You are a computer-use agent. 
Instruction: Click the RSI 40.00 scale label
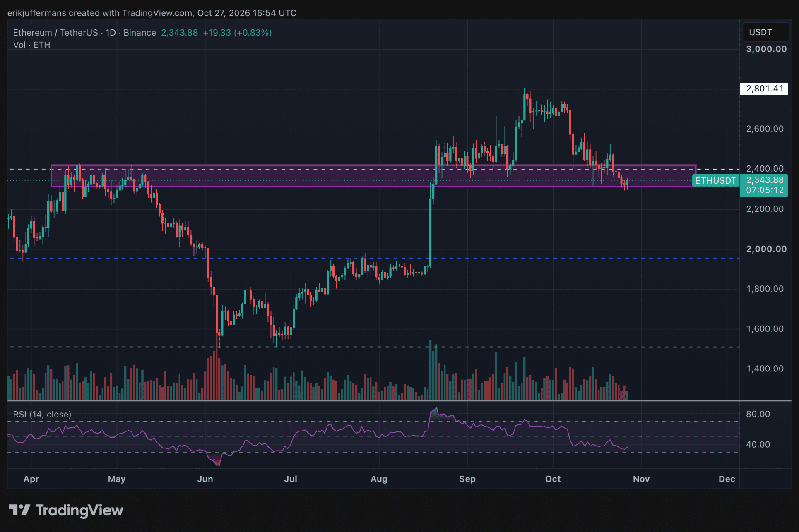tap(758, 444)
